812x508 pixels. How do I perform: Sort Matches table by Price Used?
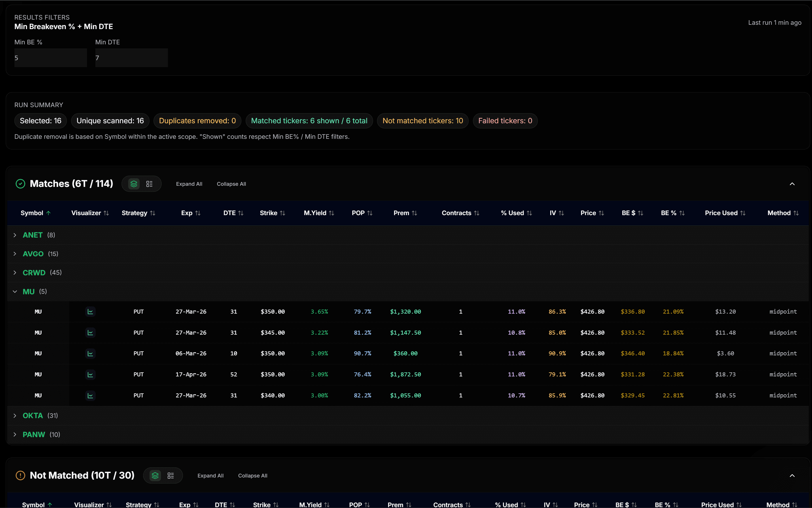[725, 213]
